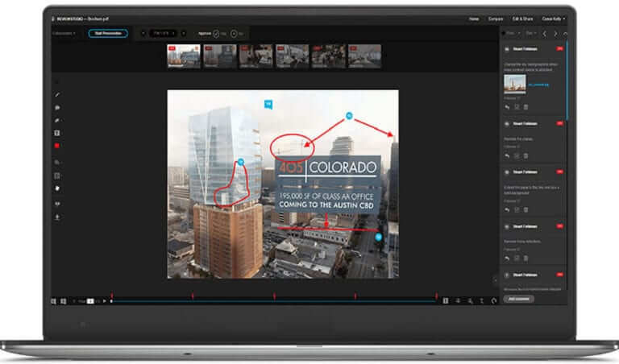Select the pencil drawing tool
The image size is (619, 364).
[57, 95]
